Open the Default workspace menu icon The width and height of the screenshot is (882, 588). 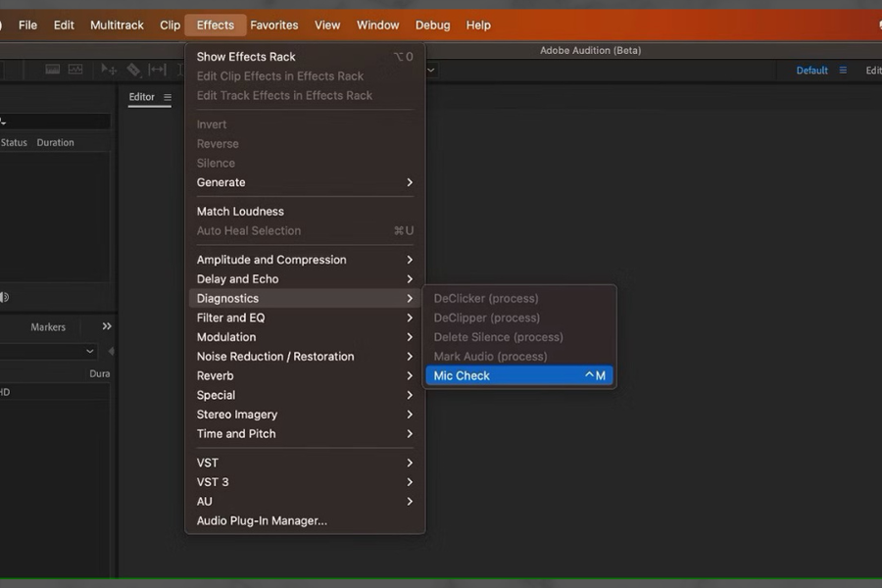pyautogui.click(x=843, y=70)
